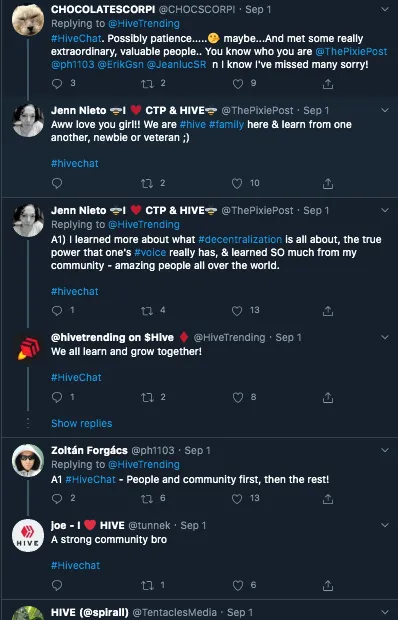Image resolution: width=398 pixels, height=620 pixels.
Task: Share Jenn Nieto's decentralization tweet
Action: coord(328,311)
